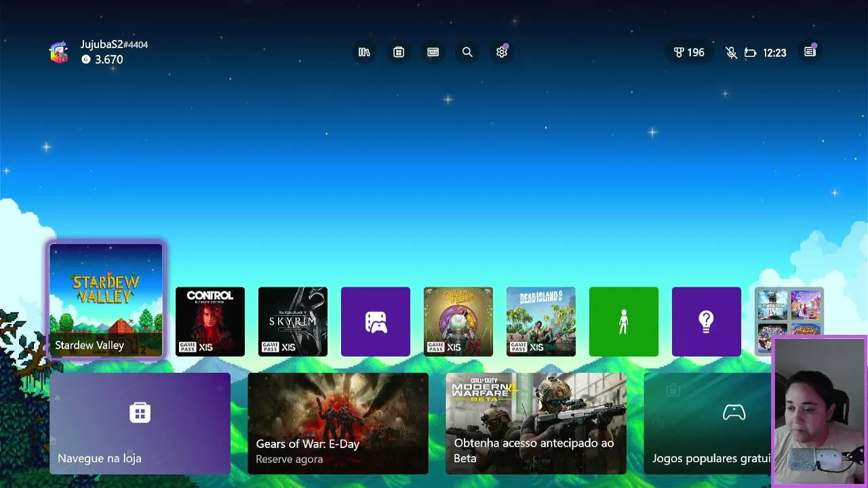Image resolution: width=868 pixels, height=488 pixels.
Task: Open the purple lightbulb tips tile
Action: 707,322
